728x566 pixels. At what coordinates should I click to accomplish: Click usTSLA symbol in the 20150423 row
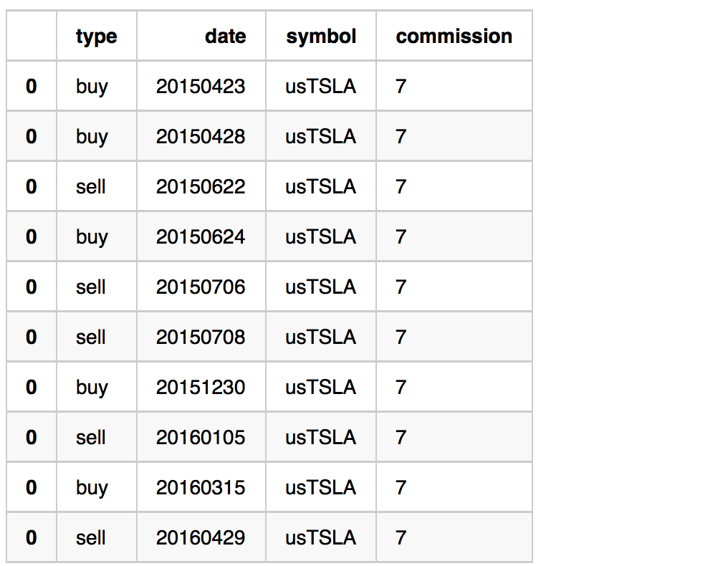tap(321, 87)
